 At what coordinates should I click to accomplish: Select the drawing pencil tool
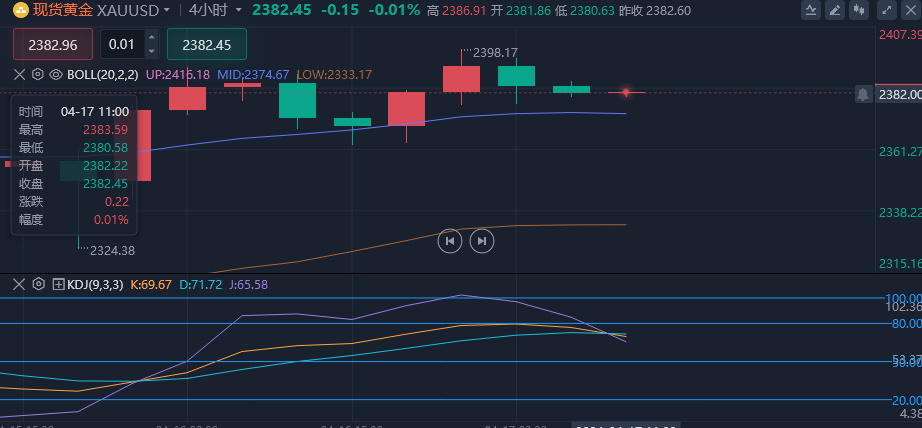tap(834, 10)
